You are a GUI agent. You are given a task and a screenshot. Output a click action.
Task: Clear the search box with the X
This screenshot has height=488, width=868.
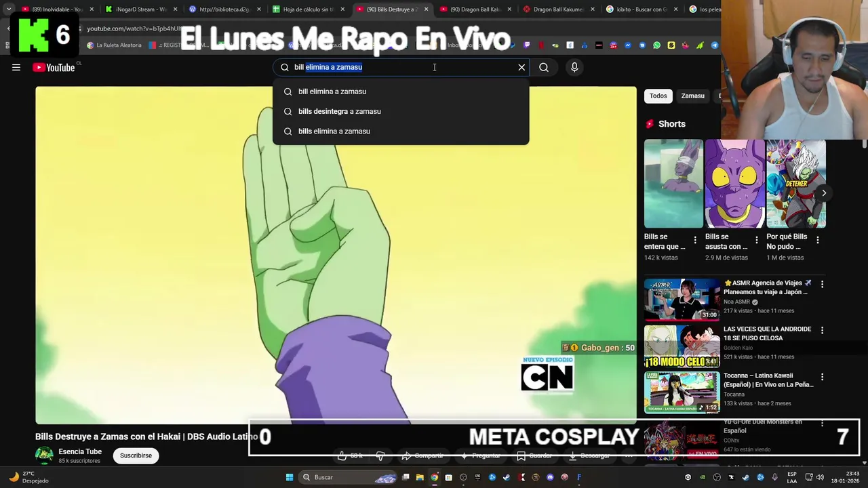pos(521,67)
